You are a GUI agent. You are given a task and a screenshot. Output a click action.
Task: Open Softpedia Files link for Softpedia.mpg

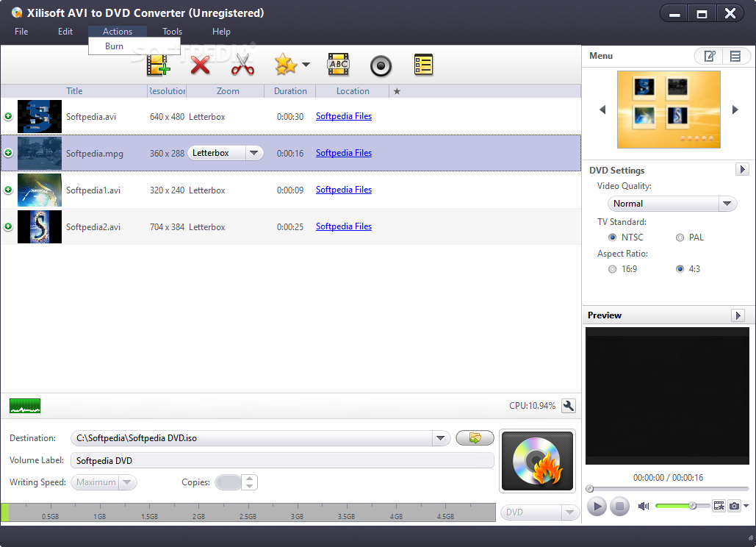point(344,153)
